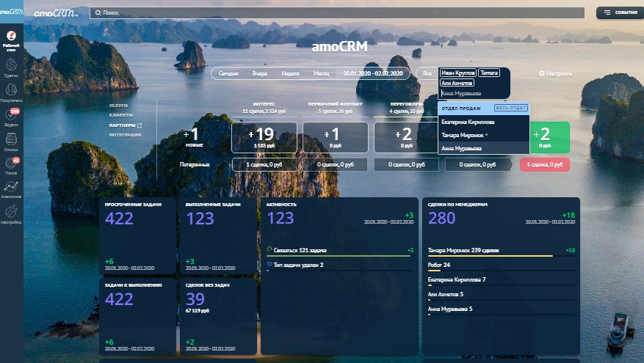Select Екатерина Кириллова from the manager dropdown
Viewport: 644px width, 363px height.
pos(468,122)
